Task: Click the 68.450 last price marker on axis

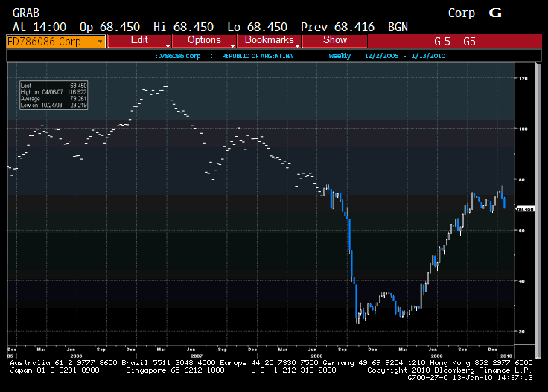Action: click(x=525, y=209)
